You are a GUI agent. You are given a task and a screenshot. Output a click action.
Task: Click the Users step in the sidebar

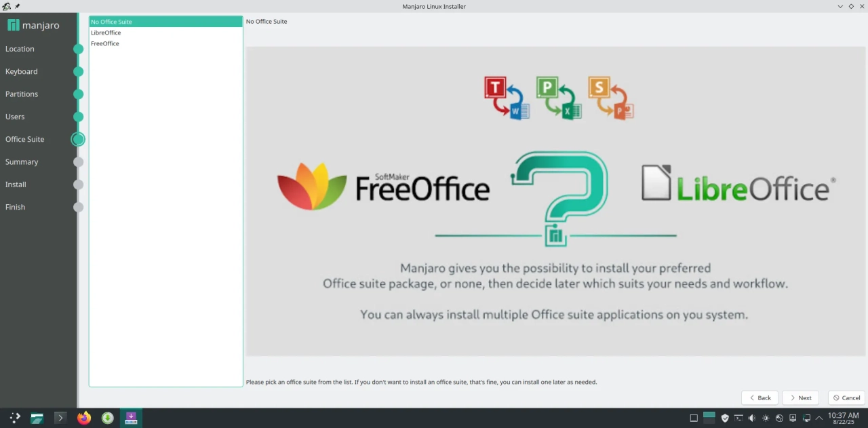15,117
